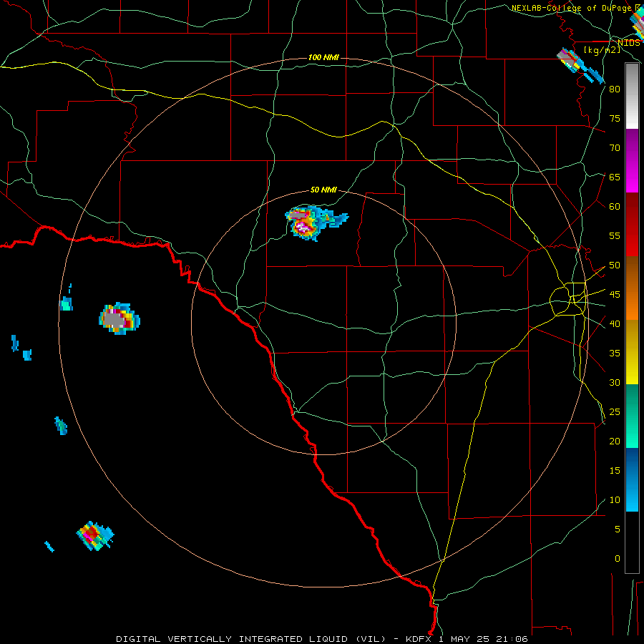Click the 100 NMI range ring label

pos(323,57)
